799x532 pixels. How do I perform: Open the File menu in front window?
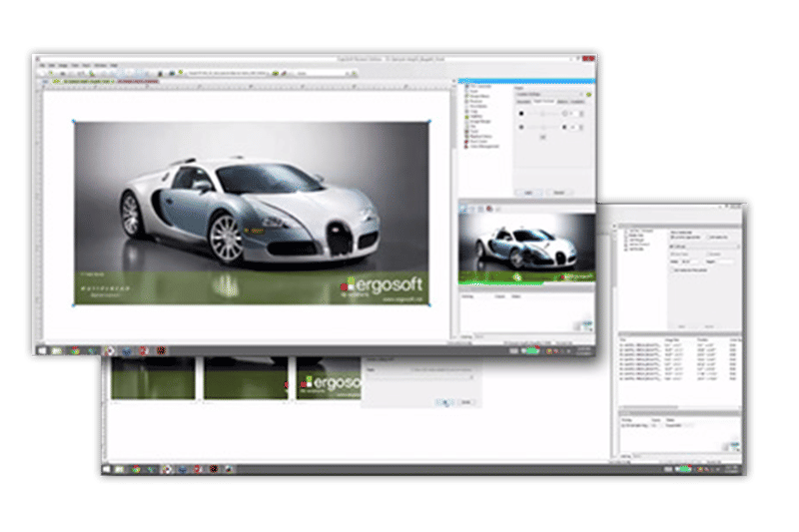[x=42, y=65]
